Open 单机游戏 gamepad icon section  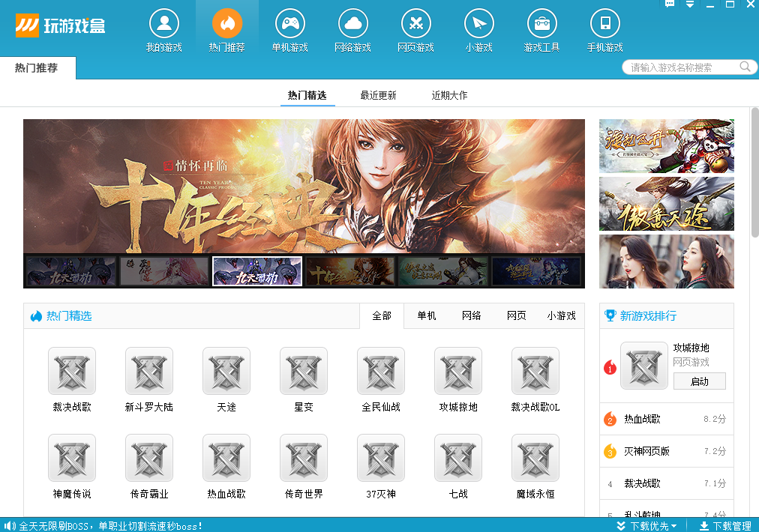pos(289,30)
